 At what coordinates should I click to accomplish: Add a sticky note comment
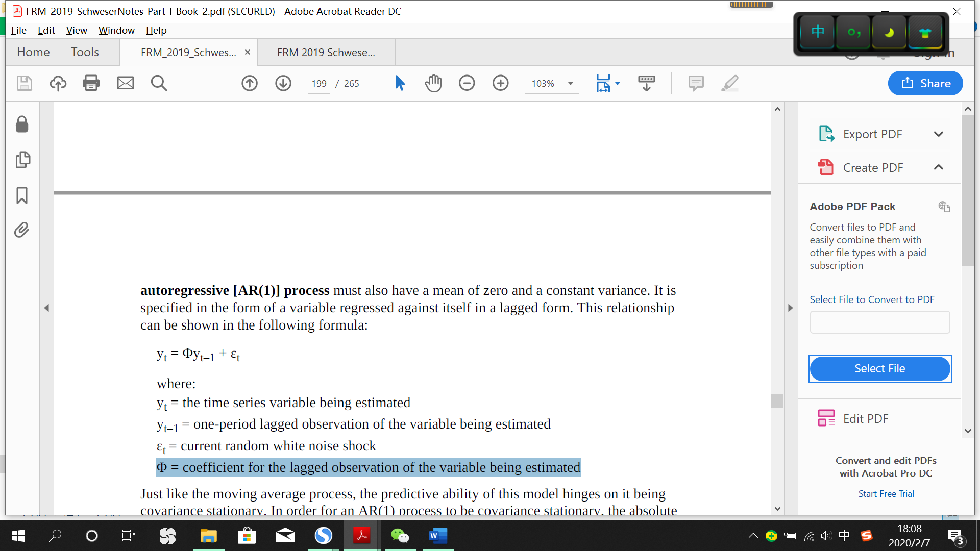click(696, 83)
